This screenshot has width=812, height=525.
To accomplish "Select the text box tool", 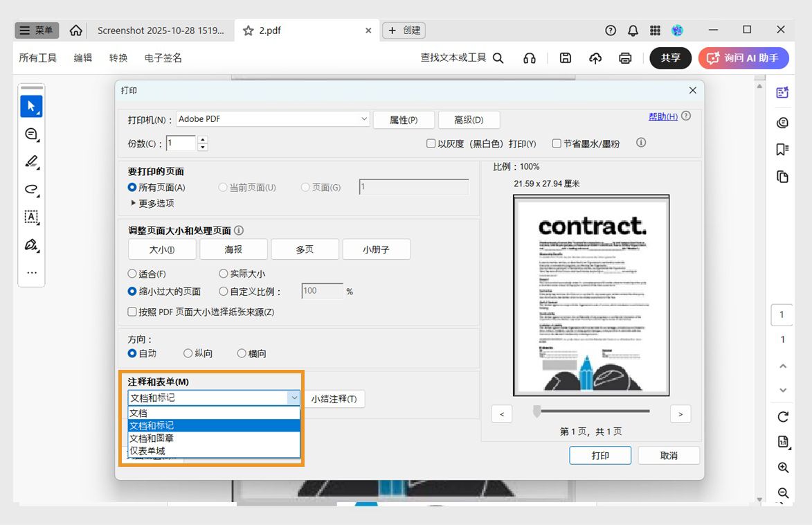I will click(x=30, y=217).
